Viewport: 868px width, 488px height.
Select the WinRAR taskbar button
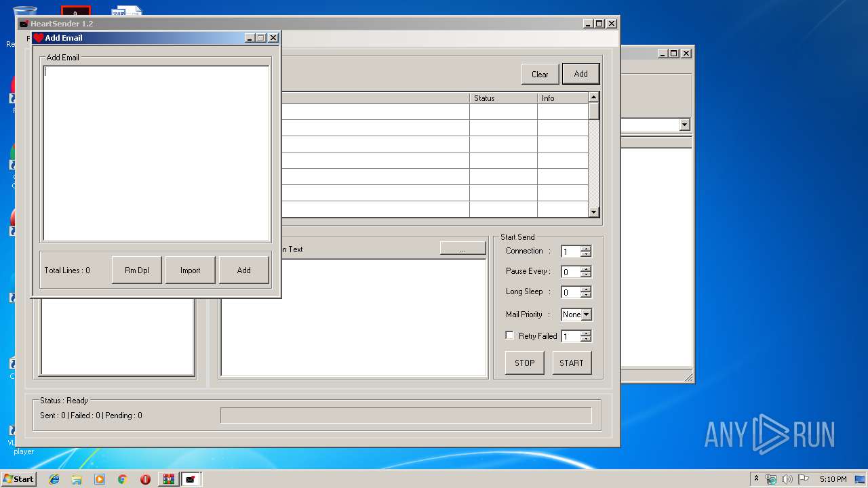[168, 479]
